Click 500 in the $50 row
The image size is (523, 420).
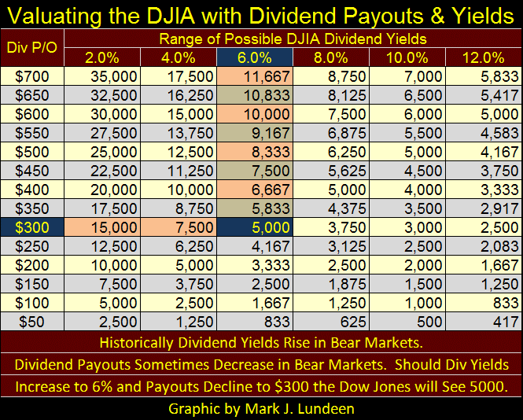[x=407, y=321]
